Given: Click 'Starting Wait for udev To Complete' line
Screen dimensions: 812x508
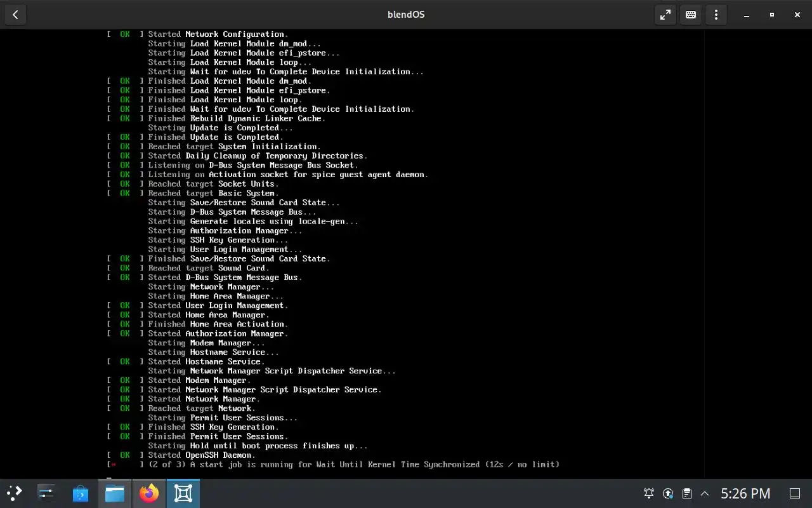Looking at the screenshot, I should (x=285, y=72).
